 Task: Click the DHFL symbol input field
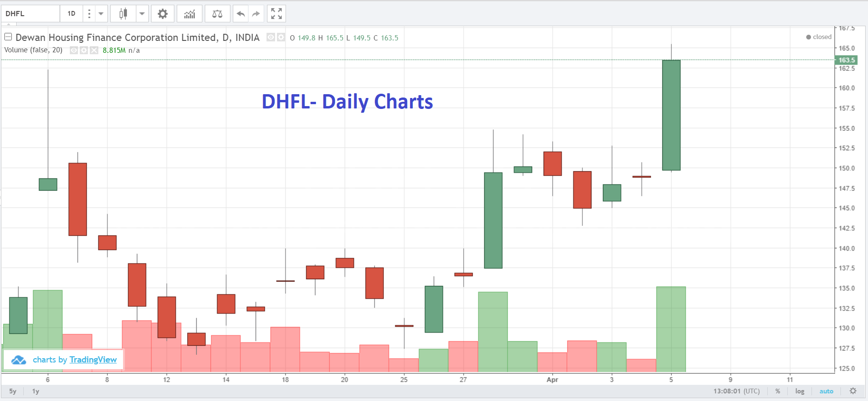pyautogui.click(x=31, y=14)
